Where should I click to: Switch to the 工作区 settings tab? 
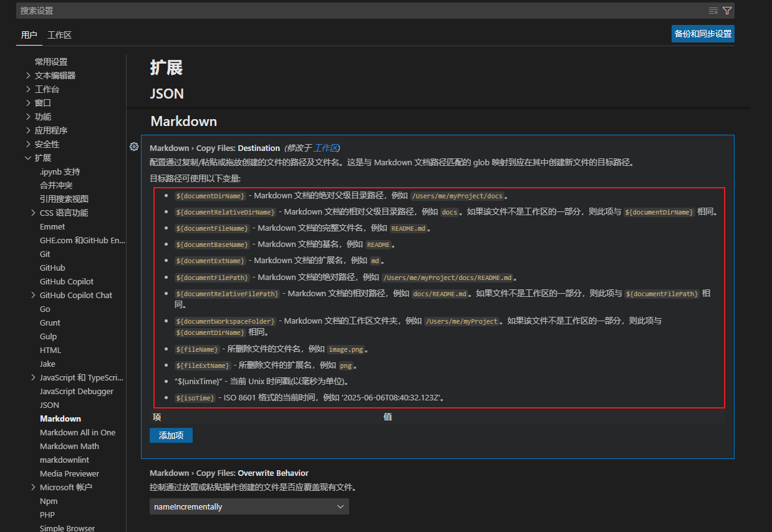(59, 35)
